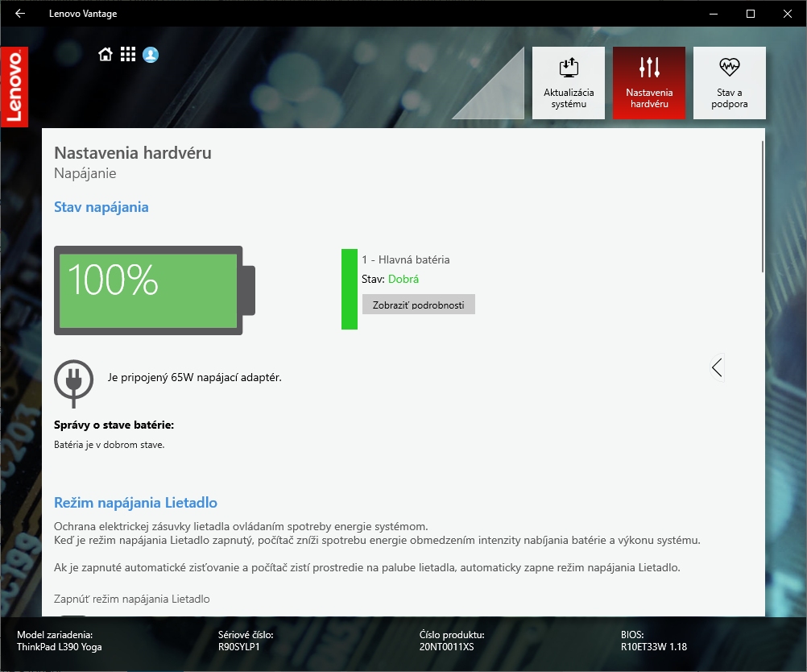Image resolution: width=807 pixels, height=672 pixels.
Task: Go to the home dashboard icon
Action: pos(105,55)
